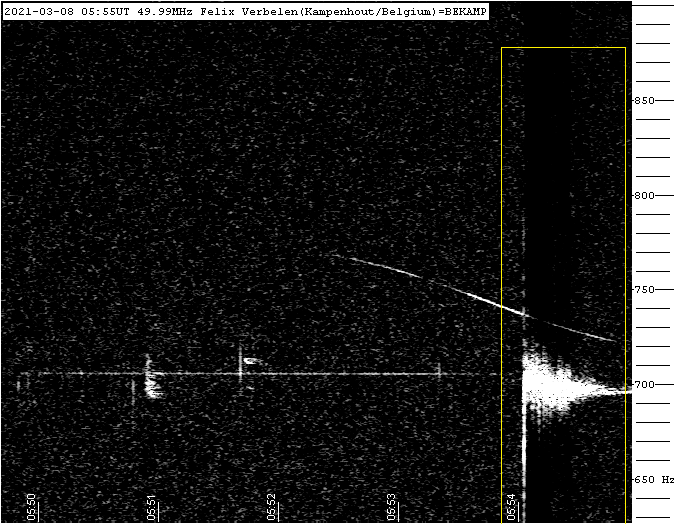This screenshot has height=524, width=675.
Task: Click the 05:50 time axis label
Action: (31, 507)
